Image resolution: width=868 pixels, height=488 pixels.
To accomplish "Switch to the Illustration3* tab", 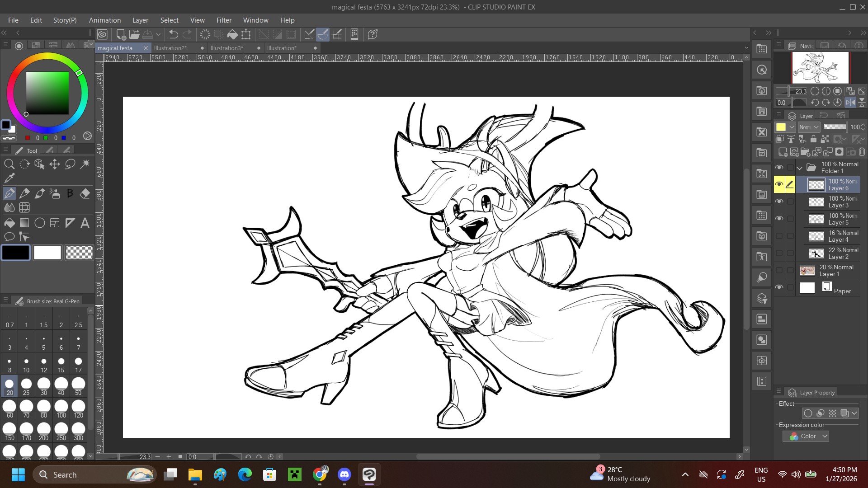I will pyautogui.click(x=226, y=48).
